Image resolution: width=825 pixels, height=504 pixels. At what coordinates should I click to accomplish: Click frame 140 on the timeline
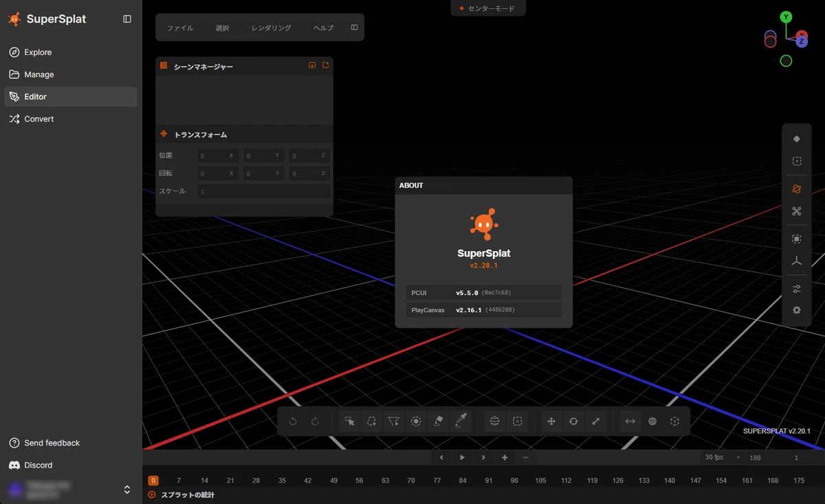pyautogui.click(x=670, y=481)
